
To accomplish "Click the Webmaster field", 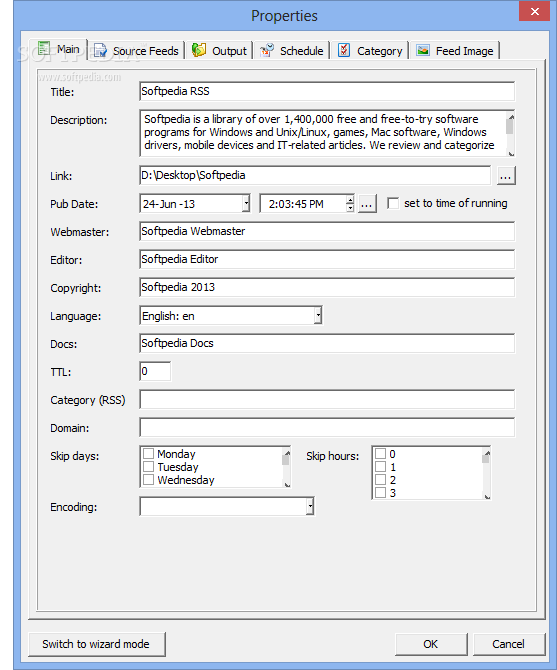I will 327,232.
